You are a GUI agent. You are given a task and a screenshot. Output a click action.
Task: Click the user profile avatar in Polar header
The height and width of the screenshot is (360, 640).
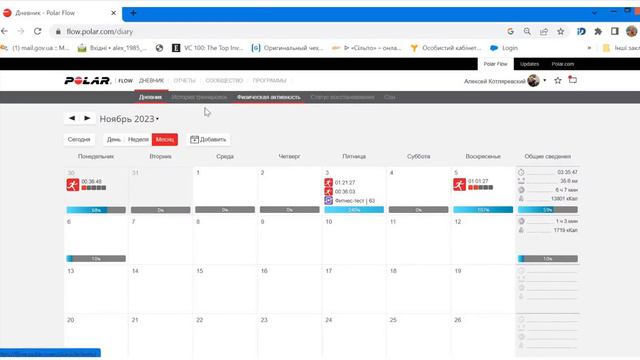[x=533, y=80]
